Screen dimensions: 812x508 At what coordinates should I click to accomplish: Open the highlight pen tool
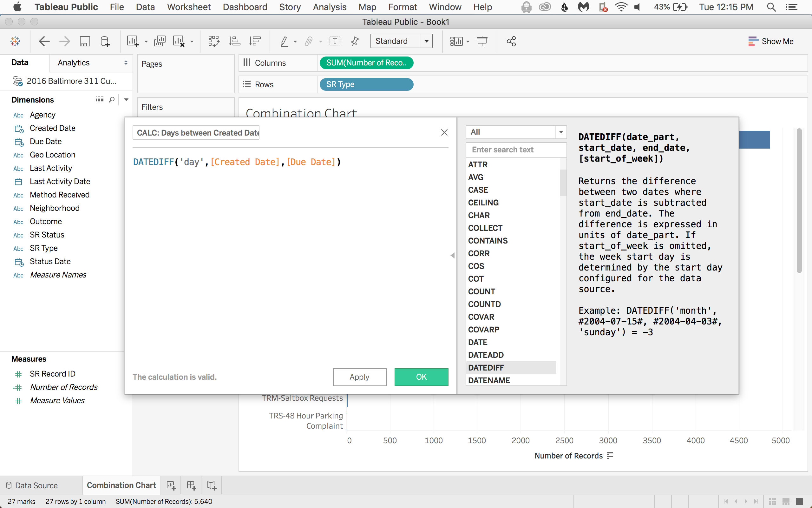point(284,41)
